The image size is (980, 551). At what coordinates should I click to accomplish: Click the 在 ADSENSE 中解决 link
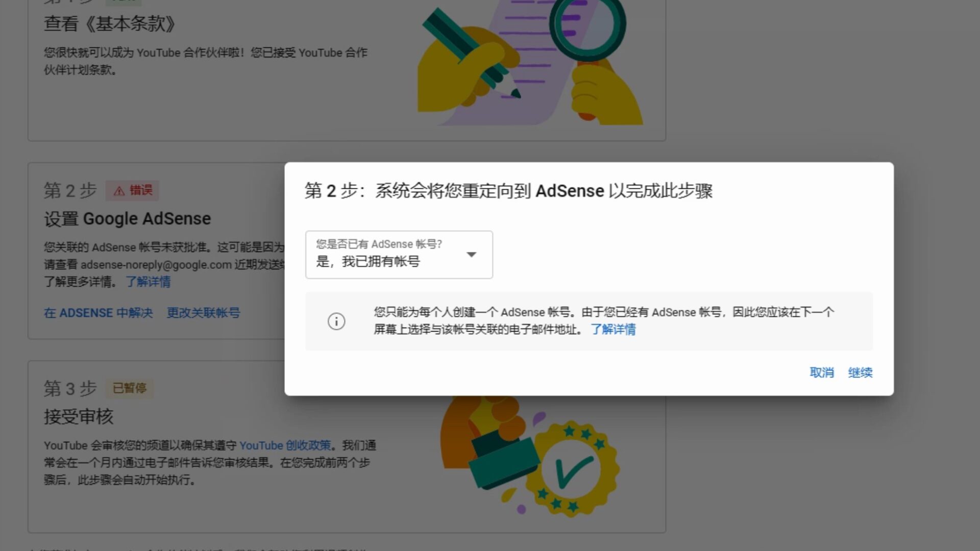[x=98, y=313]
